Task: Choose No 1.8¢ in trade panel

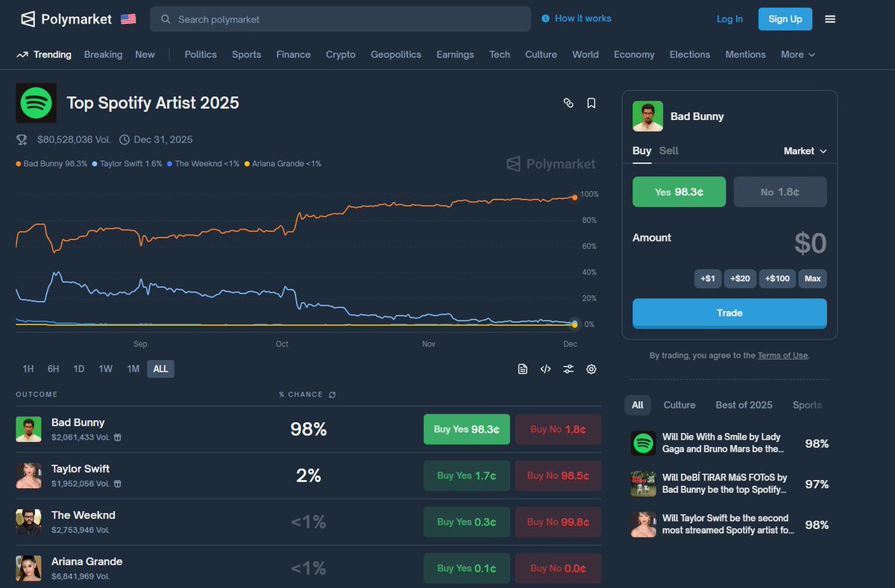Action: point(780,192)
